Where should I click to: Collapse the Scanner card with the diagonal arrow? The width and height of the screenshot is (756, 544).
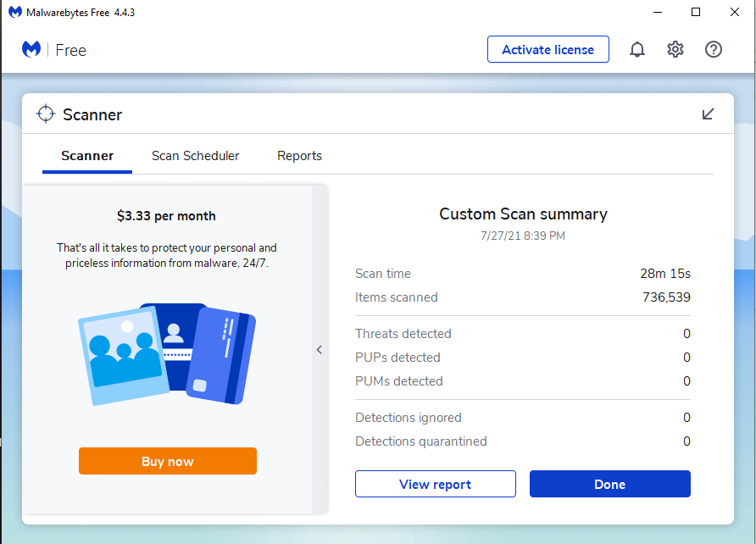pos(708,114)
